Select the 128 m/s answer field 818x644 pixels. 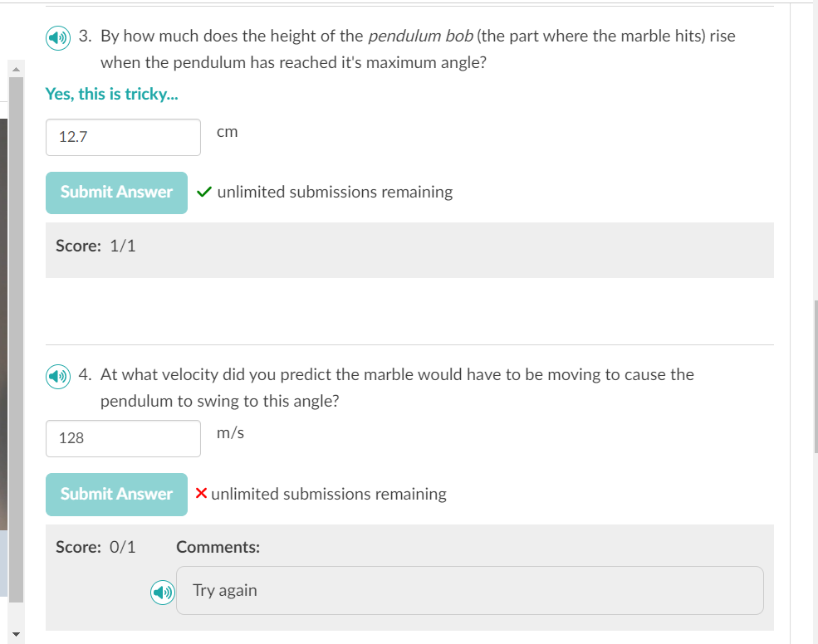click(x=123, y=438)
